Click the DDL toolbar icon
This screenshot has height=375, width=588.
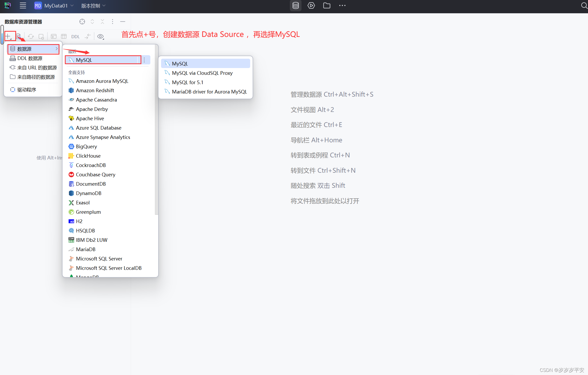click(x=75, y=36)
